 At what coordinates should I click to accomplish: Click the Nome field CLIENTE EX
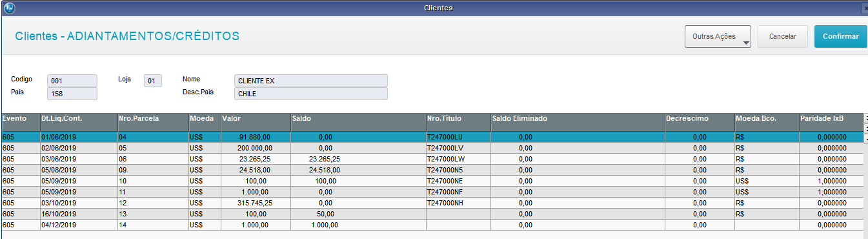311,81
